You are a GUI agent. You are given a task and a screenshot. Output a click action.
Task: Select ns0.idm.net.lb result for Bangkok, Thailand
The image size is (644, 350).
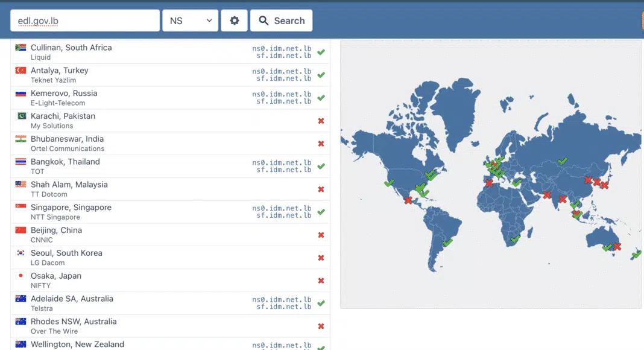click(x=282, y=162)
